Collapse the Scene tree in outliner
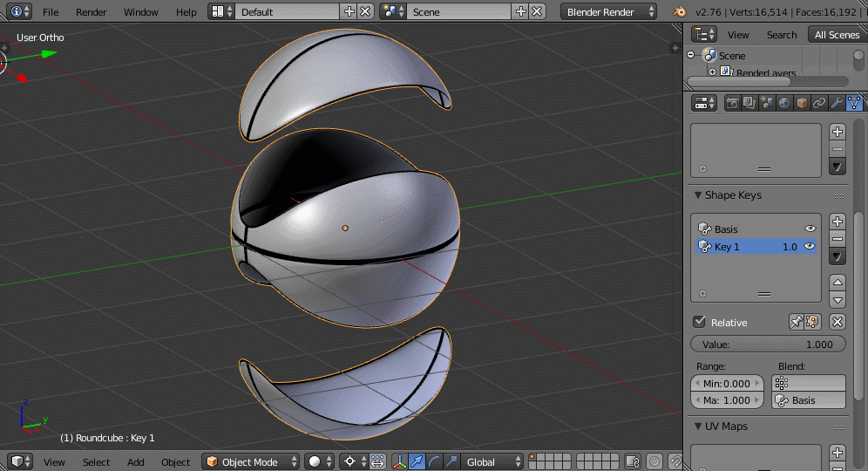Viewport: 868px width, 471px height. [x=691, y=55]
